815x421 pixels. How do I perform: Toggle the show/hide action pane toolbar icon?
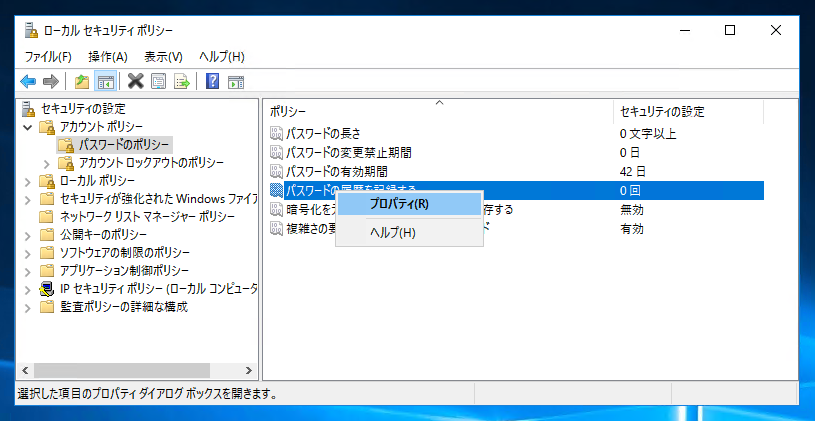coord(235,81)
